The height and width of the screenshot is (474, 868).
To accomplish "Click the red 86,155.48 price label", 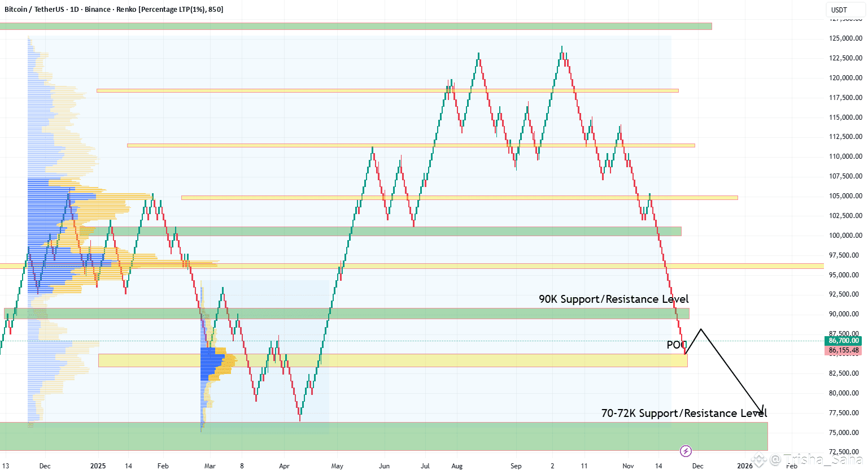I will point(844,350).
